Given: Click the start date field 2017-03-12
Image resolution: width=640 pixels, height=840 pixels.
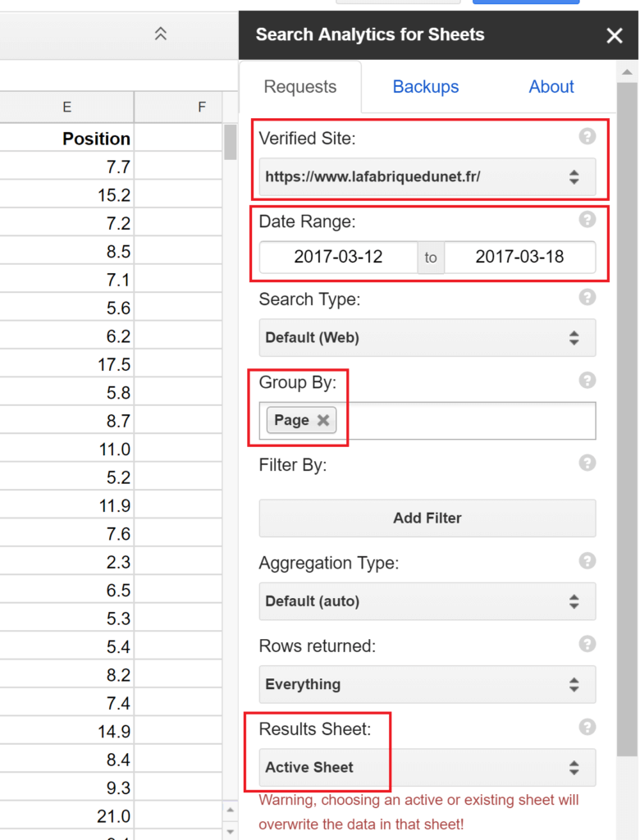Looking at the screenshot, I should point(338,257).
